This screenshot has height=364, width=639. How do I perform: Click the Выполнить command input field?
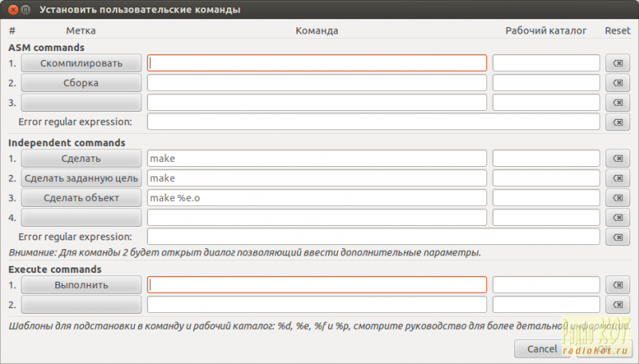click(x=317, y=286)
